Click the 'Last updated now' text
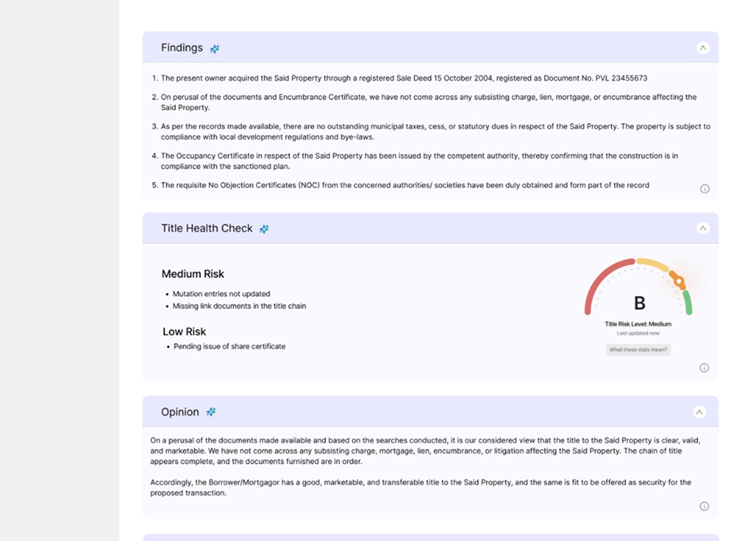 tap(638, 333)
